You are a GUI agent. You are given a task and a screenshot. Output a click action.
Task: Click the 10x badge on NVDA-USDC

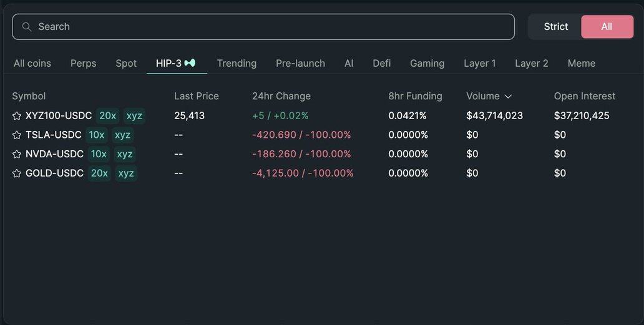99,154
